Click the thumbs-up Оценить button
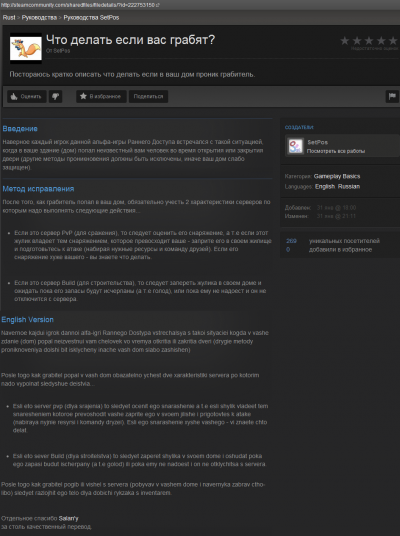Screen dimensions: 400x536 [27, 96]
